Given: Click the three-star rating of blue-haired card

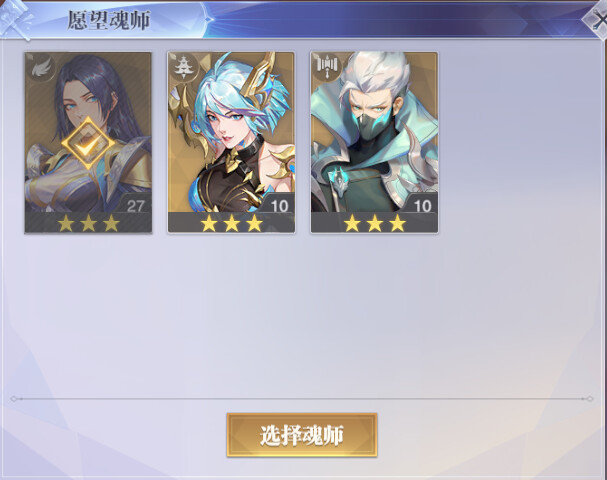Looking at the screenshot, I should [x=231, y=223].
